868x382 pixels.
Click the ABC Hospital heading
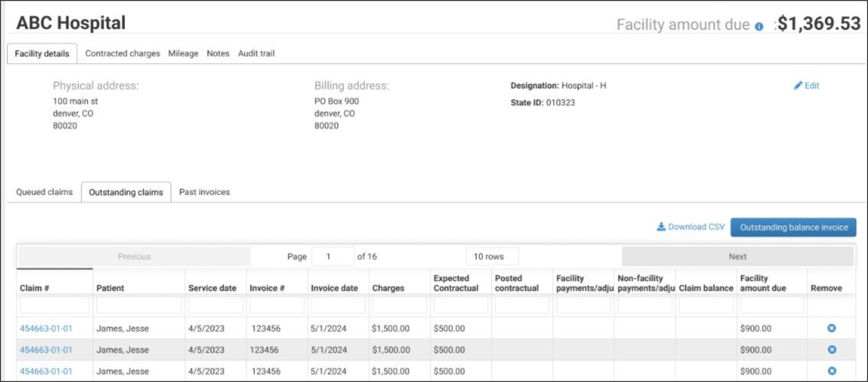pyautogui.click(x=71, y=23)
